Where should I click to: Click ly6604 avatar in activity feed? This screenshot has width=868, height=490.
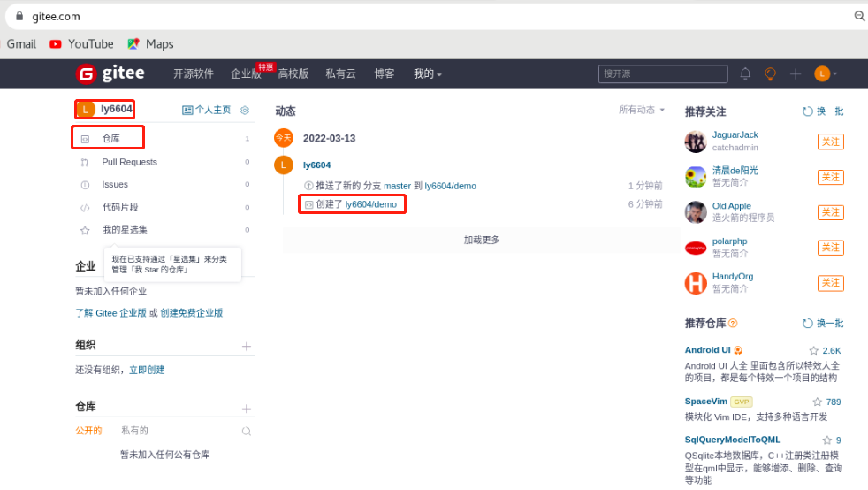tap(284, 165)
